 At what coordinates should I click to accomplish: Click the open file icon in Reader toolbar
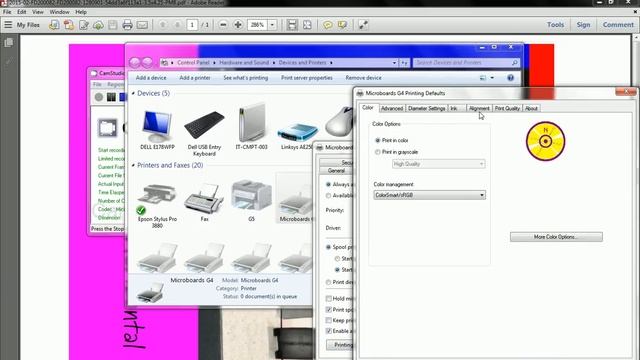(x=53, y=25)
